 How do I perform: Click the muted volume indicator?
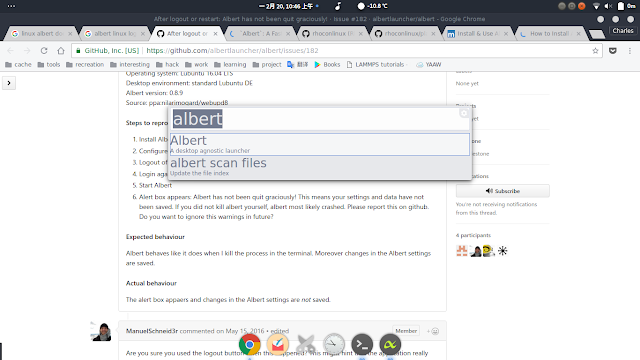coord(608,6)
